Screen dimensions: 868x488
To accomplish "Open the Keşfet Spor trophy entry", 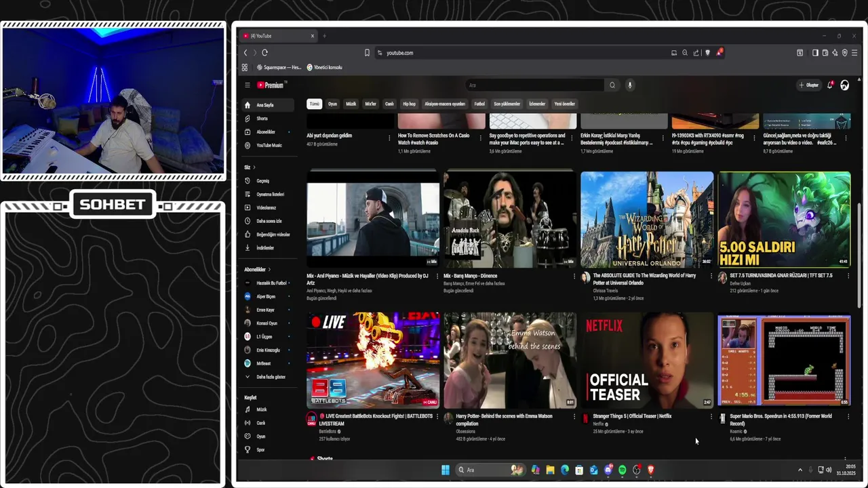I will (268, 450).
